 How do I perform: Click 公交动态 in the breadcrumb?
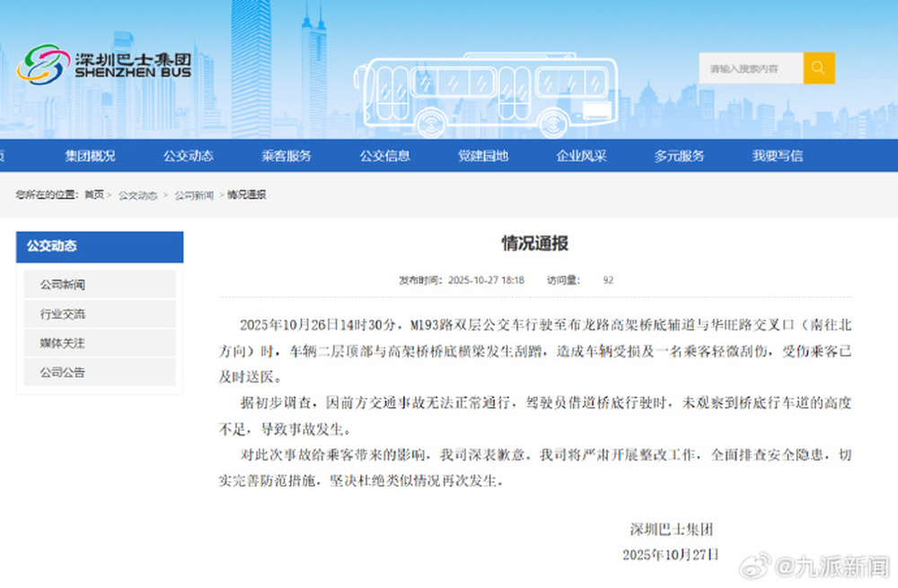(138, 195)
